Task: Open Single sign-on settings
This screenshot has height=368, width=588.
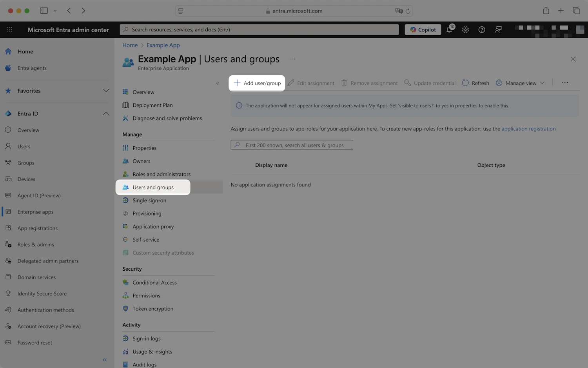Action: click(149, 200)
